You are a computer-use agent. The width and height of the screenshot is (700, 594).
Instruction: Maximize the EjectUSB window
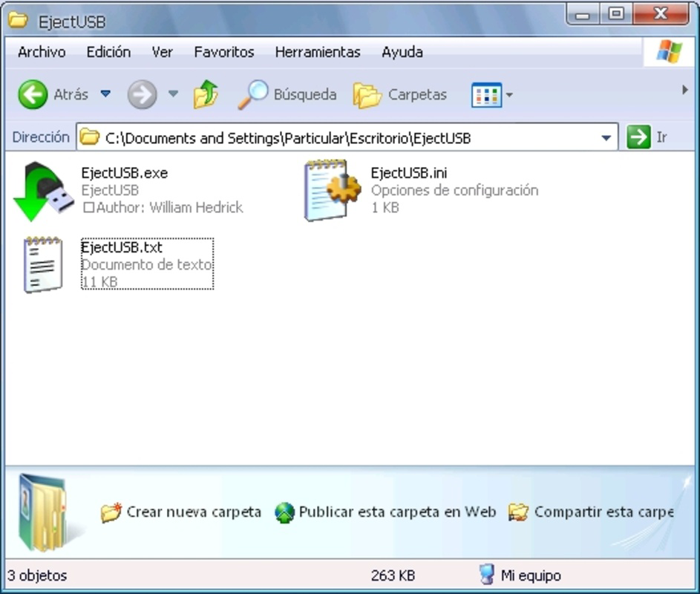coord(616,14)
